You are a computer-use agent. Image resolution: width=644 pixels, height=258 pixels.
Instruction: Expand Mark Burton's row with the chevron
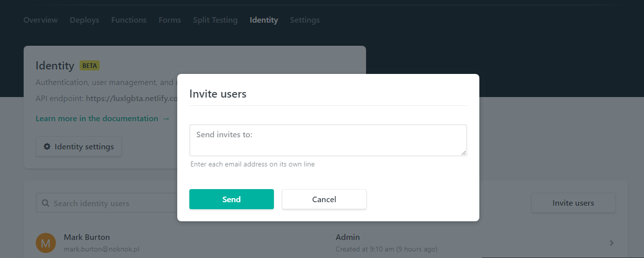pyautogui.click(x=612, y=243)
